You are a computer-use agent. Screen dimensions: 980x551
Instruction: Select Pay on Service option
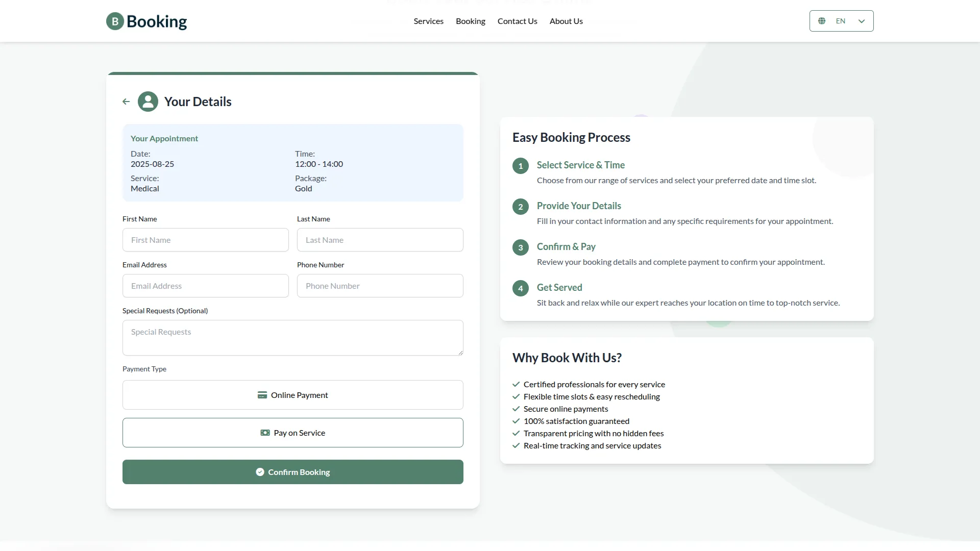293,433
